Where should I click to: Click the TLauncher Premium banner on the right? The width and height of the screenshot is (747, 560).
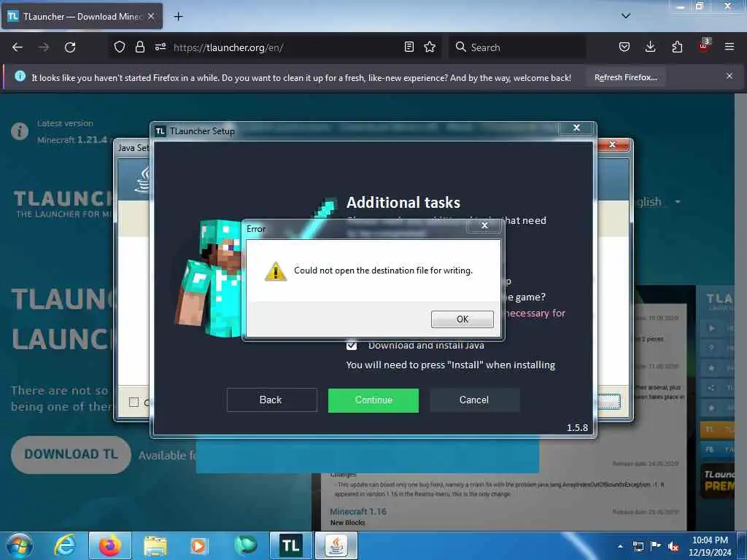point(718,481)
